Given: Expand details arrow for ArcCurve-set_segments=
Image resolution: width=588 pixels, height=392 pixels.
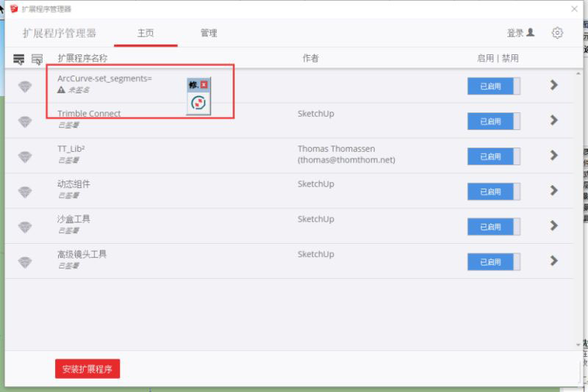Looking at the screenshot, I should pos(554,85).
